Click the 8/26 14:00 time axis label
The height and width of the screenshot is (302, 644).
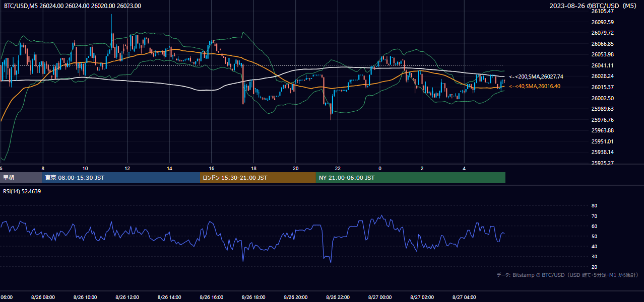pyautogui.click(x=169, y=297)
